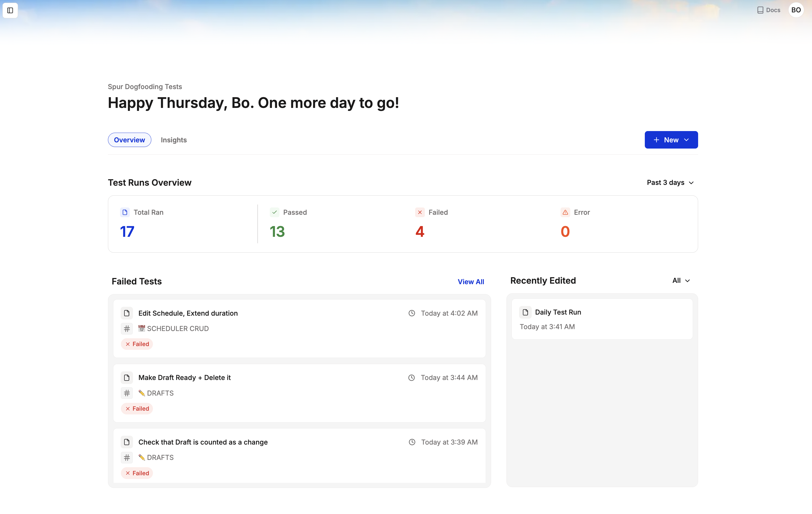
Task: Click the tag icon beside DRAFTS on Make Draft Ready
Action: pyautogui.click(x=127, y=393)
